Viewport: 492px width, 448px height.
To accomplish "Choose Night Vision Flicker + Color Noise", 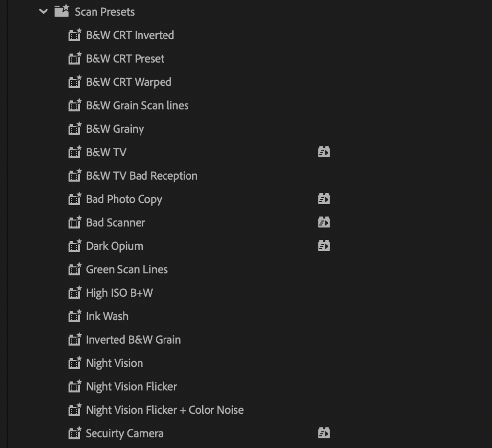I will pos(164,410).
